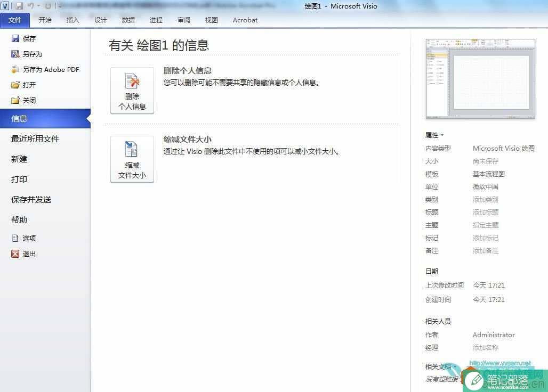
Task: Switch to the 视图 ribbon tab
Action: pos(212,20)
